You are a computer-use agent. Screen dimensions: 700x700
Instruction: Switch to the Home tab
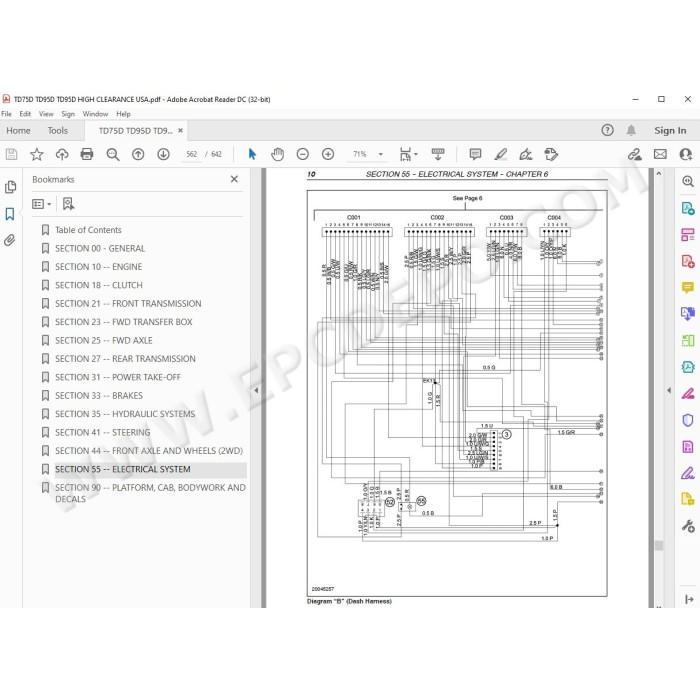pos(18,130)
